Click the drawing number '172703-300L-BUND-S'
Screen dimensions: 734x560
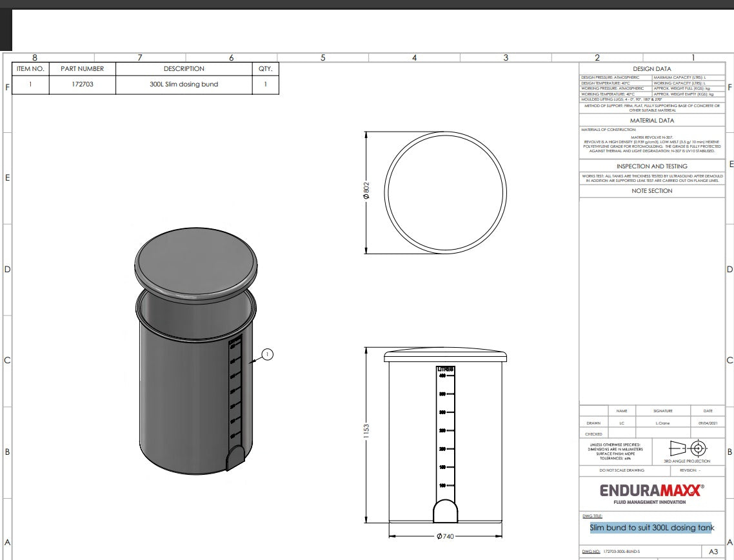click(x=622, y=552)
